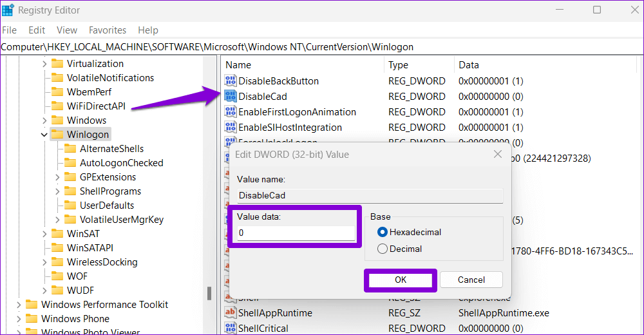
Task: Select the EnableSIHostIntegration DWORD icon
Action: (231, 128)
